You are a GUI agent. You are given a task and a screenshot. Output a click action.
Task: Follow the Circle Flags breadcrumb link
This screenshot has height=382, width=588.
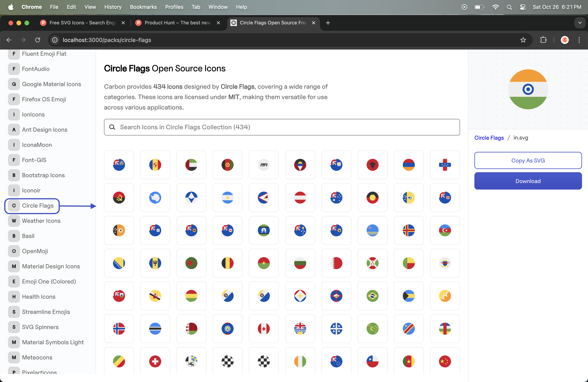[x=489, y=138]
